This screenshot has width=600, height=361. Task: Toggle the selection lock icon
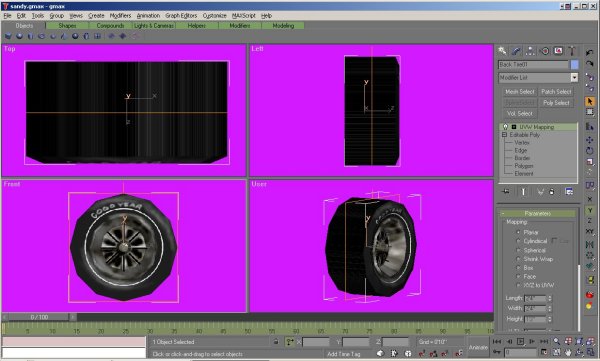276,342
